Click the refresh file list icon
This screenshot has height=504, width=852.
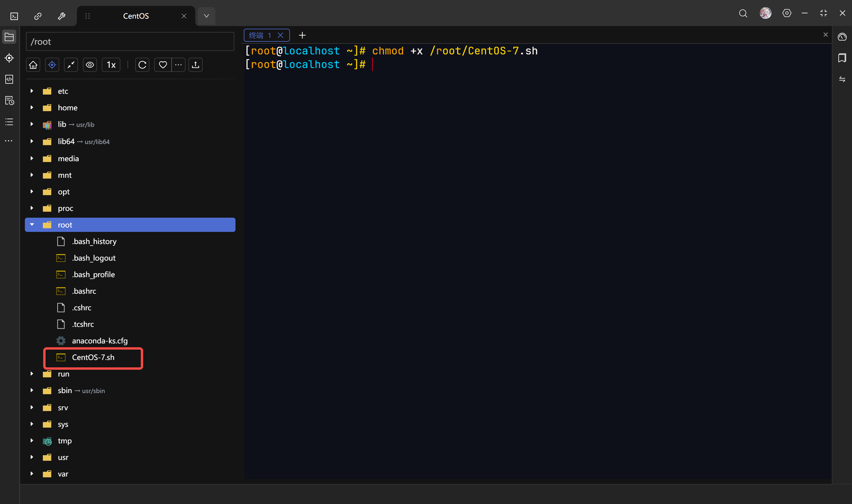click(x=142, y=65)
